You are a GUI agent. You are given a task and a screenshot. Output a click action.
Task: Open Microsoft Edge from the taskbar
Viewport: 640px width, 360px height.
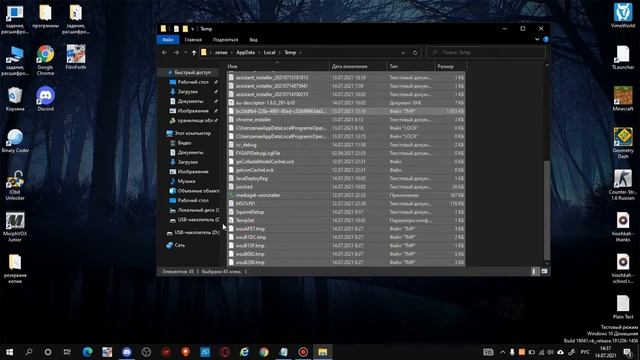(87, 352)
